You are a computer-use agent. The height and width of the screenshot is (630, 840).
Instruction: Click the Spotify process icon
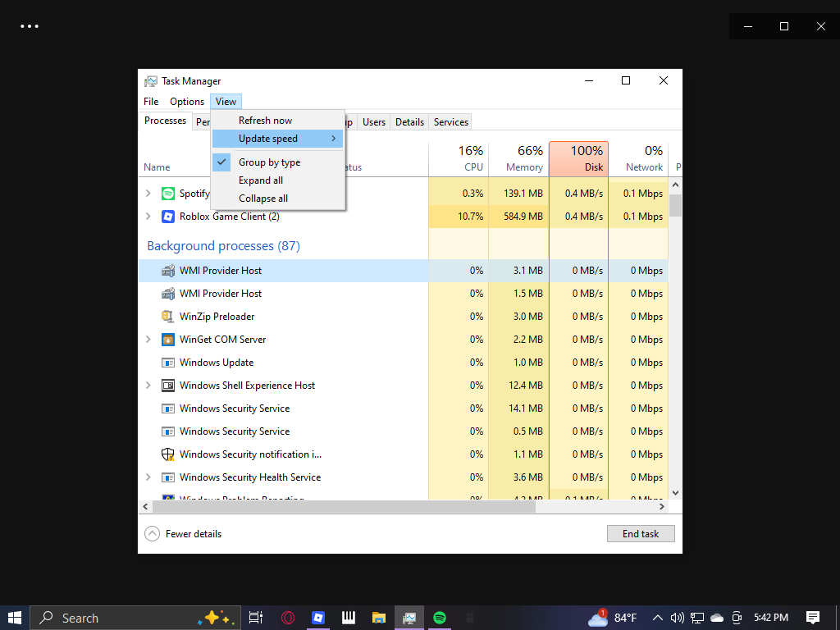pos(168,194)
